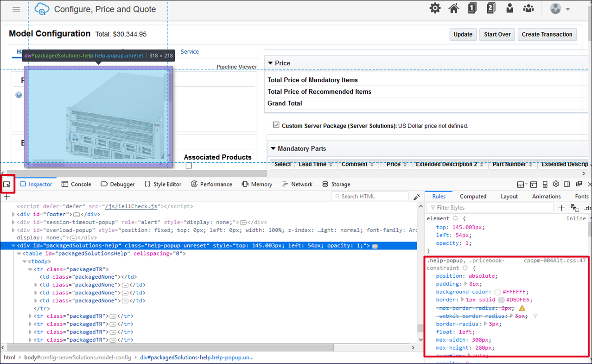Image resolution: width=592 pixels, height=364 pixels.
Task: Click the Start Over button
Action: (497, 34)
